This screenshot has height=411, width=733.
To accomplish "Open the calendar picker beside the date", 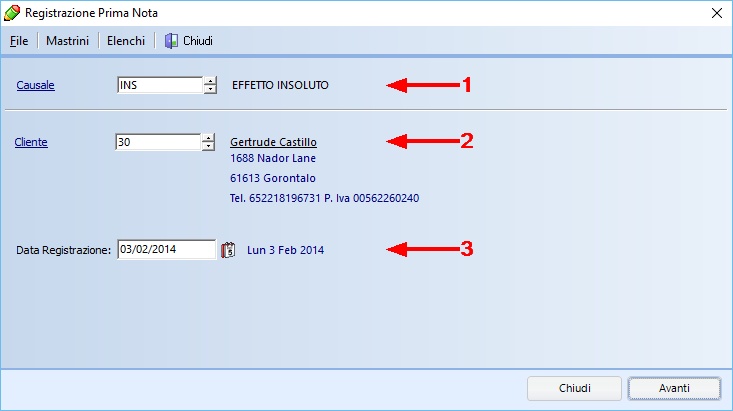I will [228, 250].
